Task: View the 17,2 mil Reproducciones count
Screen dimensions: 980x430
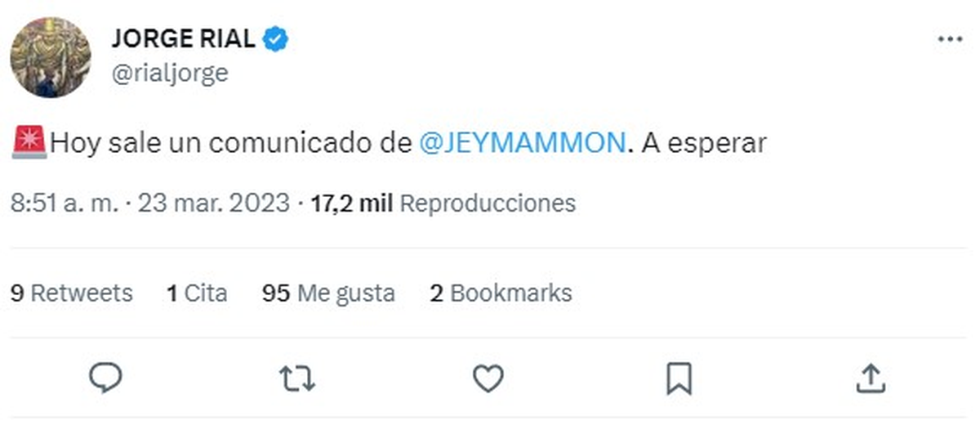Action: [x=443, y=203]
